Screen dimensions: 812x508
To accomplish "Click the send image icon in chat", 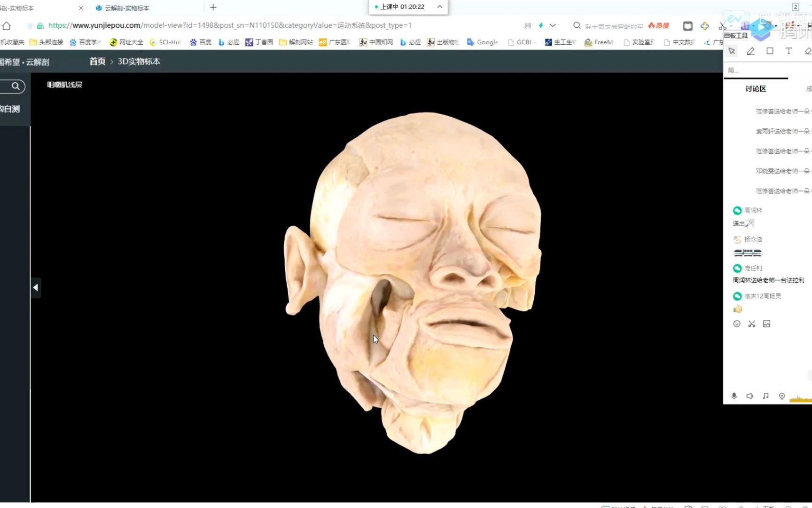I will tap(767, 324).
